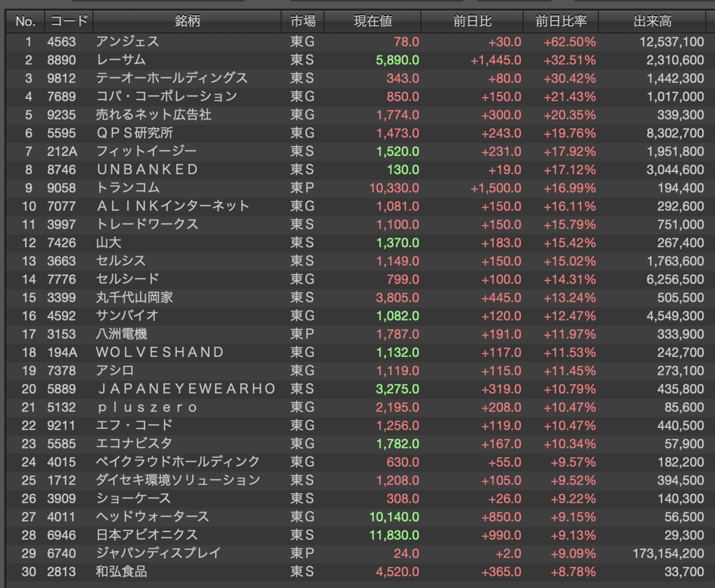Click the code 8890 cell

pos(62,60)
